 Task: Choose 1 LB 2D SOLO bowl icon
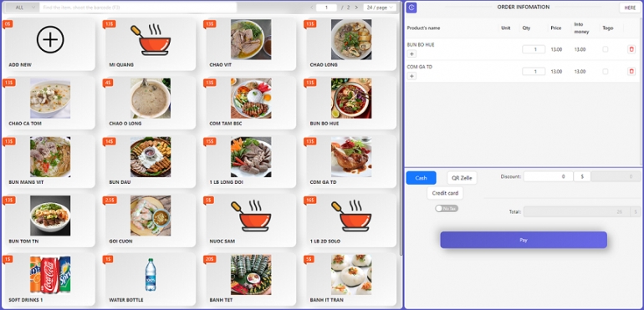tap(351, 216)
